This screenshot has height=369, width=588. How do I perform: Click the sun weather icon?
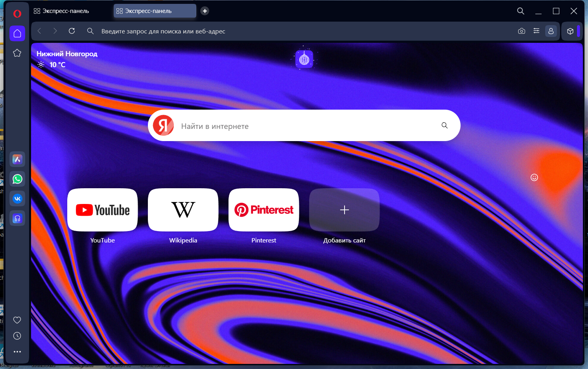click(41, 65)
